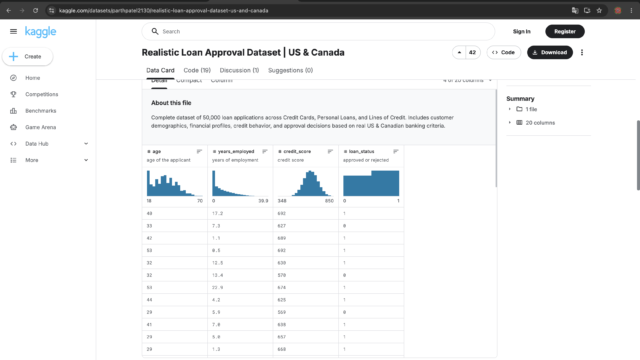Reload the browser page
Screen dimensions: 640x360
[36, 11]
